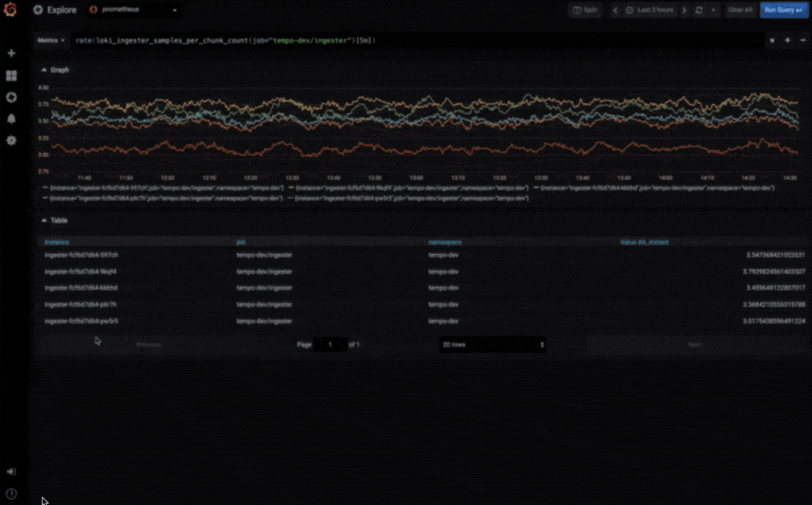The width and height of the screenshot is (812, 505).
Task: Open the Dashboards grid icon in sidebar
Action: (x=11, y=76)
